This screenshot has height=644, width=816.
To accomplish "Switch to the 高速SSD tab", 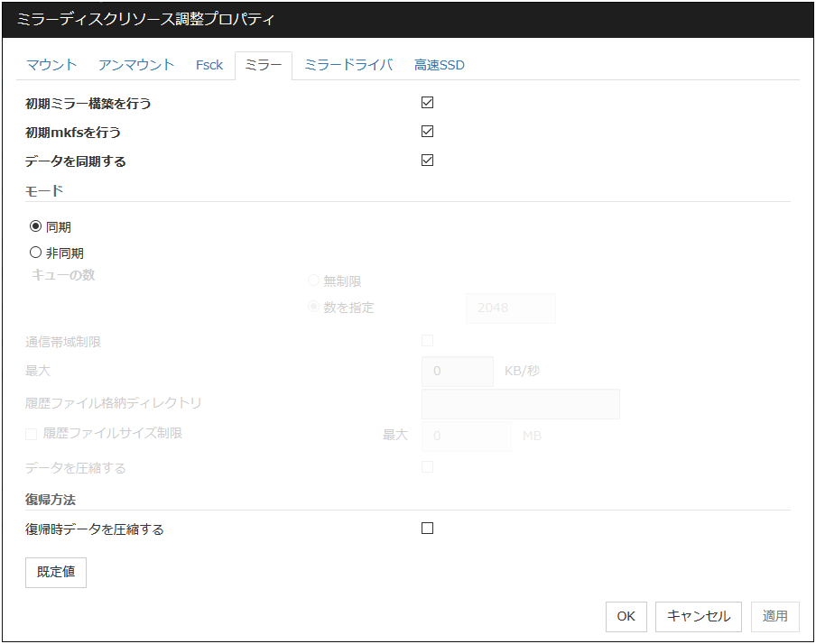I will [x=440, y=65].
